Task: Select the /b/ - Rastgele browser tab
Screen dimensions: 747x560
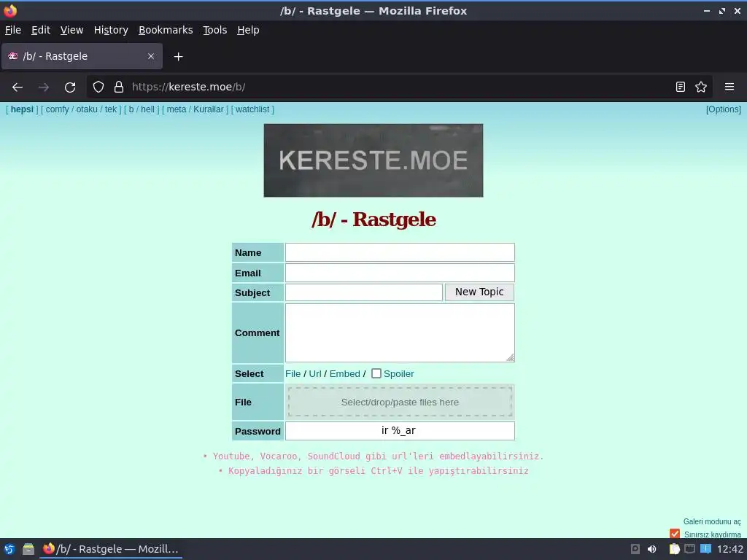Action: 82,56
